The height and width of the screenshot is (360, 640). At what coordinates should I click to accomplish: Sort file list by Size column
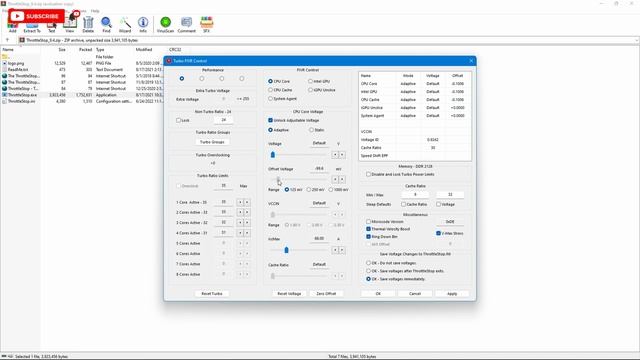(62, 49)
